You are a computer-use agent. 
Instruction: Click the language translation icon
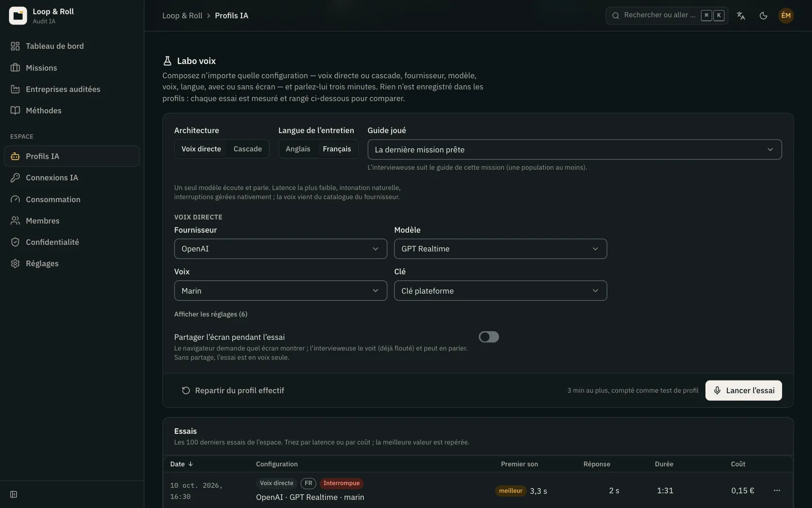click(x=741, y=16)
